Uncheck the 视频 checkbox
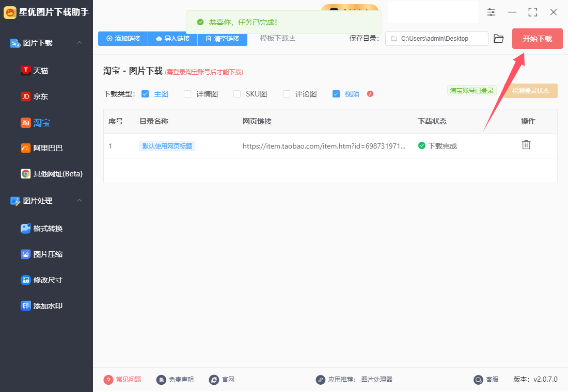 click(x=336, y=94)
